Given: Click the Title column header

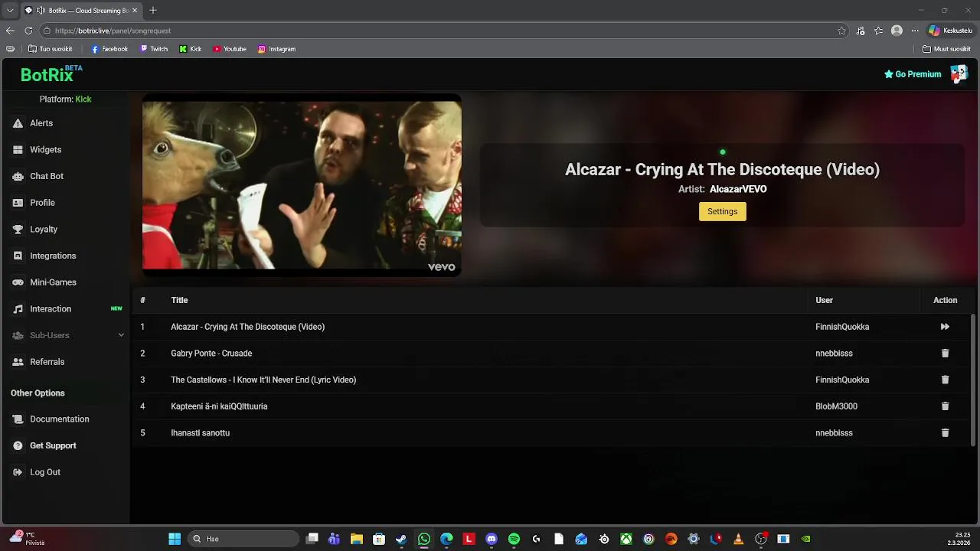Looking at the screenshot, I should click(179, 300).
